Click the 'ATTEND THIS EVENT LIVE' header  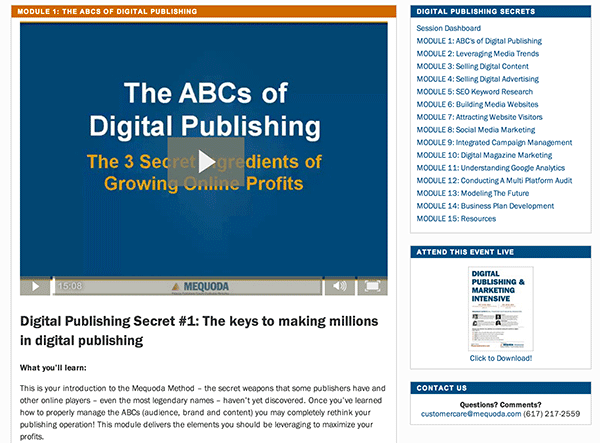pyautogui.click(x=501, y=252)
